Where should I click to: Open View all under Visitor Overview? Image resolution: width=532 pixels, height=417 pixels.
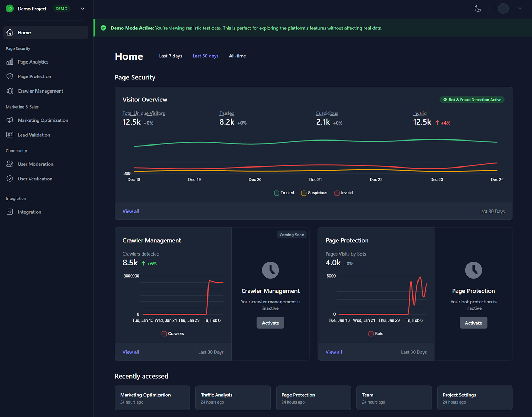coord(131,212)
